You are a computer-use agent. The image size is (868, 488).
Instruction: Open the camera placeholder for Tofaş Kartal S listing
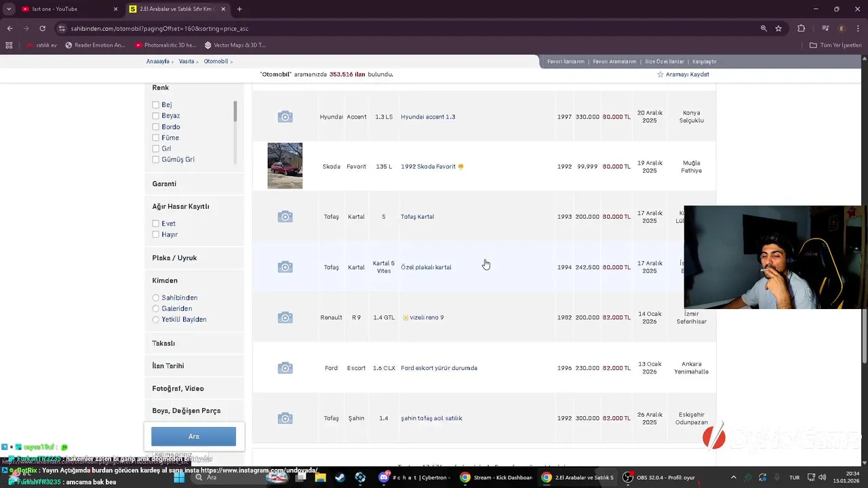(x=285, y=217)
